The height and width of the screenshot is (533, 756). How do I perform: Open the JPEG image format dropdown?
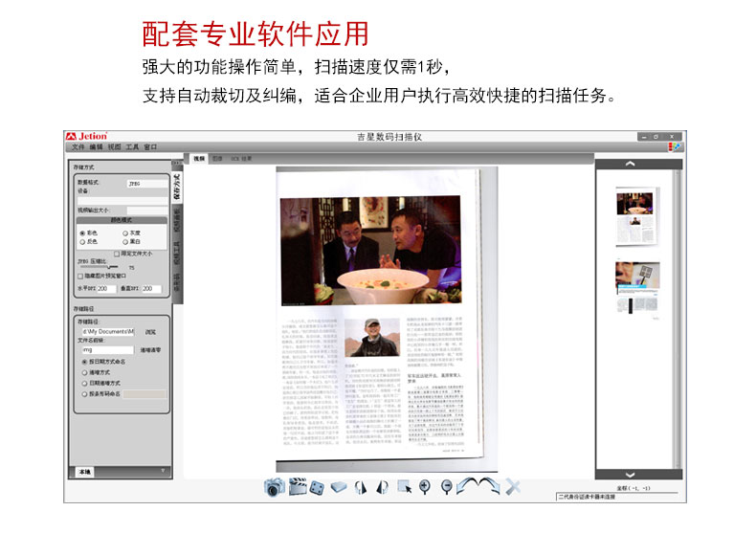point(145,182)
